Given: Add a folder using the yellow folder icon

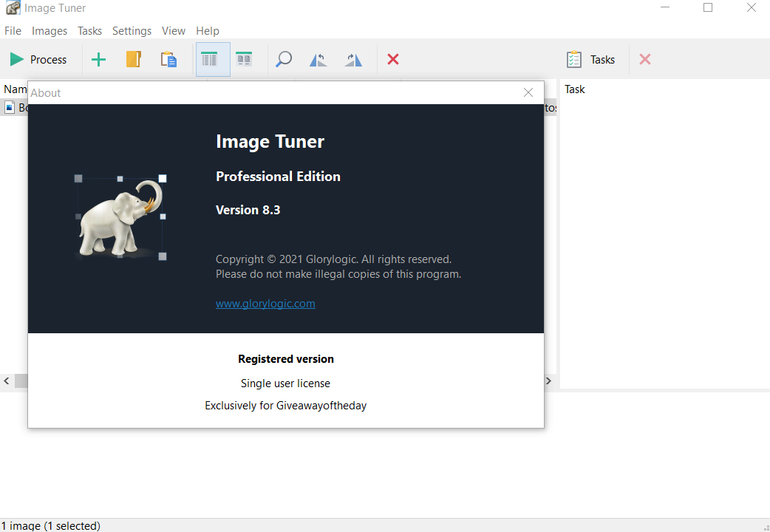Looking at the screenshot, I should [134, 59].
